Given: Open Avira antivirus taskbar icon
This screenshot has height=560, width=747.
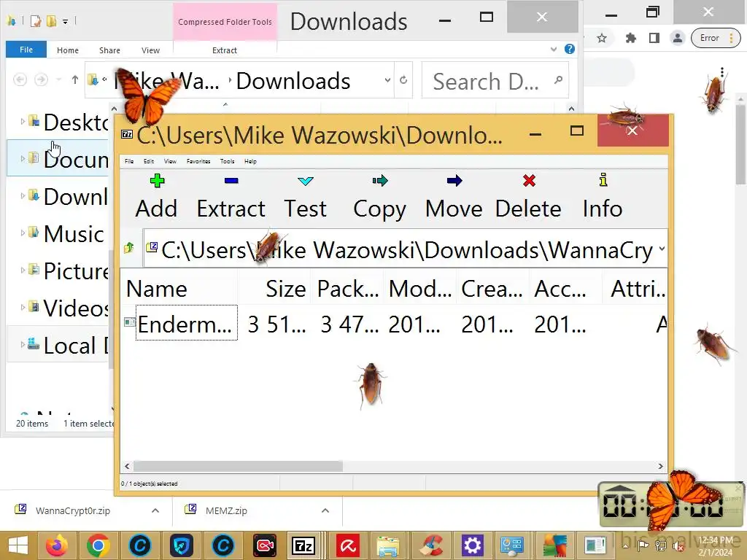Looking at the screenshot, I should pos(348,545).
